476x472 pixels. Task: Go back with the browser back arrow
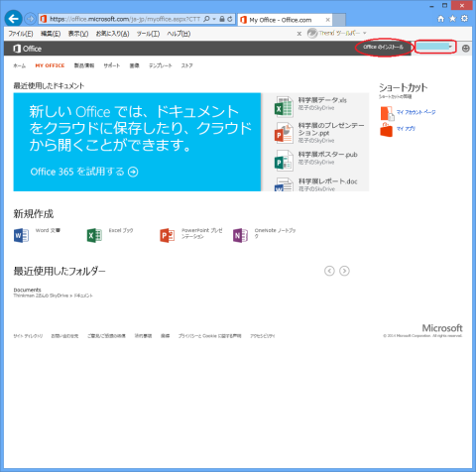(x=13, y=19)
